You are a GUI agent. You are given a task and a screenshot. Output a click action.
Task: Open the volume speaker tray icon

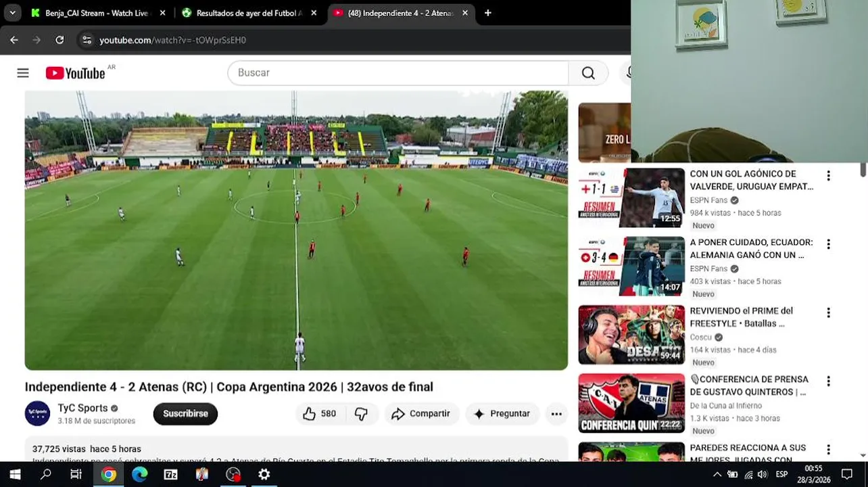click(x=763, y=474)
